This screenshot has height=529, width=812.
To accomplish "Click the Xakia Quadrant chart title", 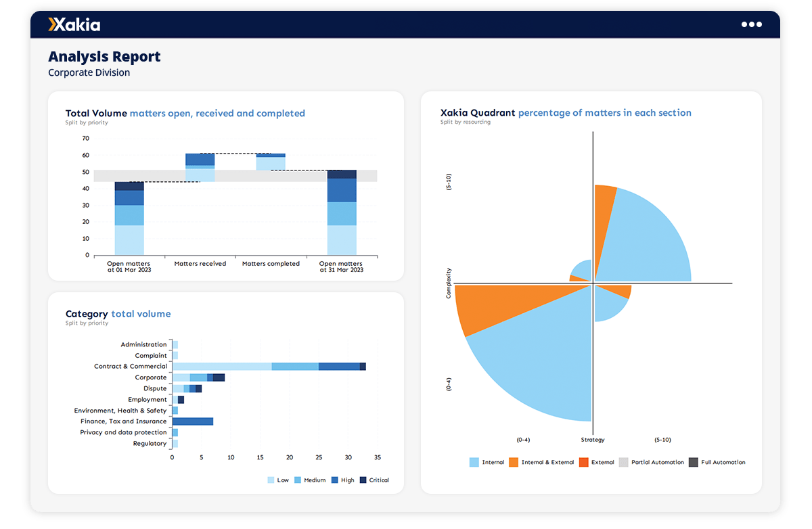I will (566, 113).
